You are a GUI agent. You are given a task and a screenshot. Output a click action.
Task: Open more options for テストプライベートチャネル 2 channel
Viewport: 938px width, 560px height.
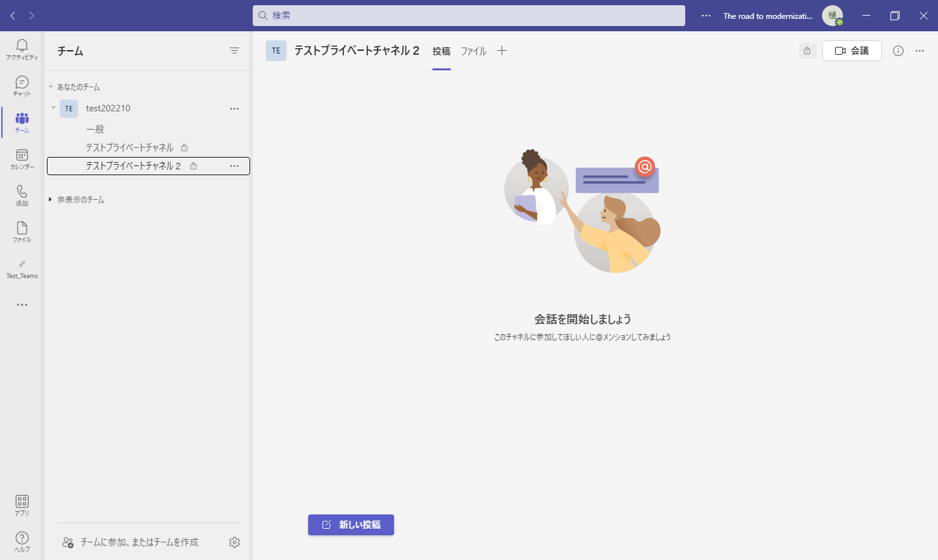click(x=234, y=166)
